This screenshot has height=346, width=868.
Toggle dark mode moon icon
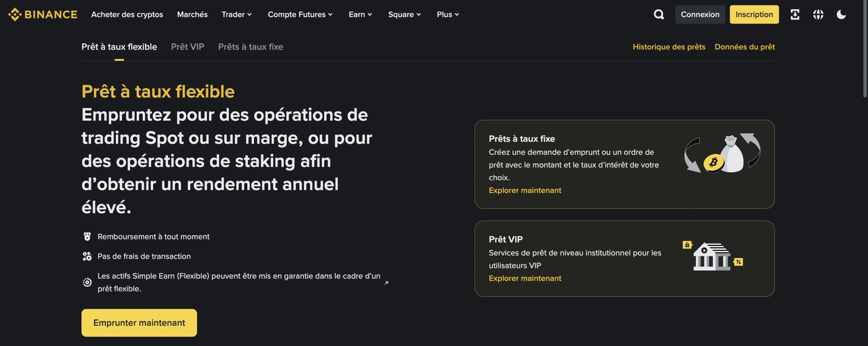click(841, 15)
